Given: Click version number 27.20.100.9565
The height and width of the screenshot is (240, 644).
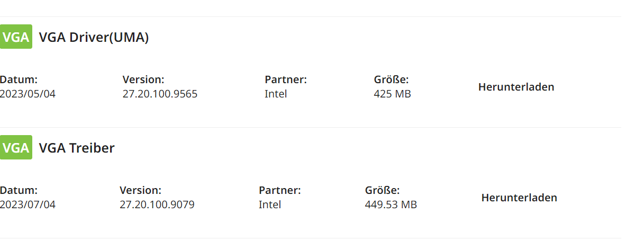Looking at the screenshot, I should coord(160,94).
